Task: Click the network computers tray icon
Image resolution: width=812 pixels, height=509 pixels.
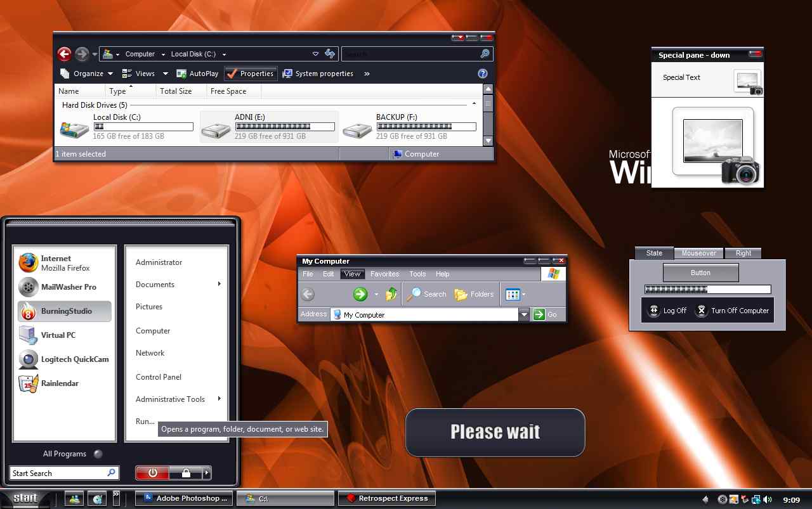Action: coord(756,499)
